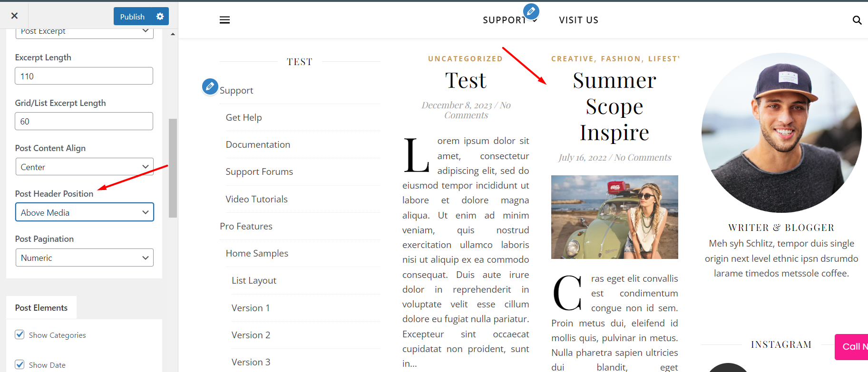Click the FASHION category link
This screenshot has width=868, height=372.
(x=622, y=59)
